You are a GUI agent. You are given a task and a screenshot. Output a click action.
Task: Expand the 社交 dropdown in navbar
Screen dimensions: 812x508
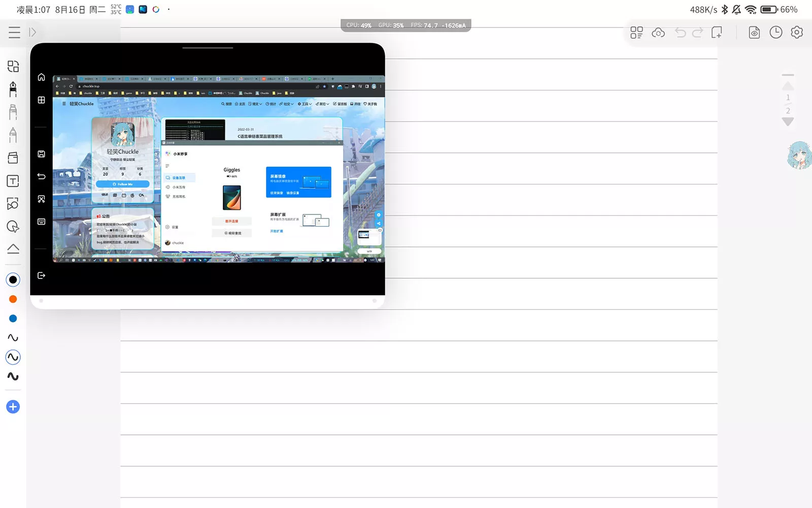286,104
